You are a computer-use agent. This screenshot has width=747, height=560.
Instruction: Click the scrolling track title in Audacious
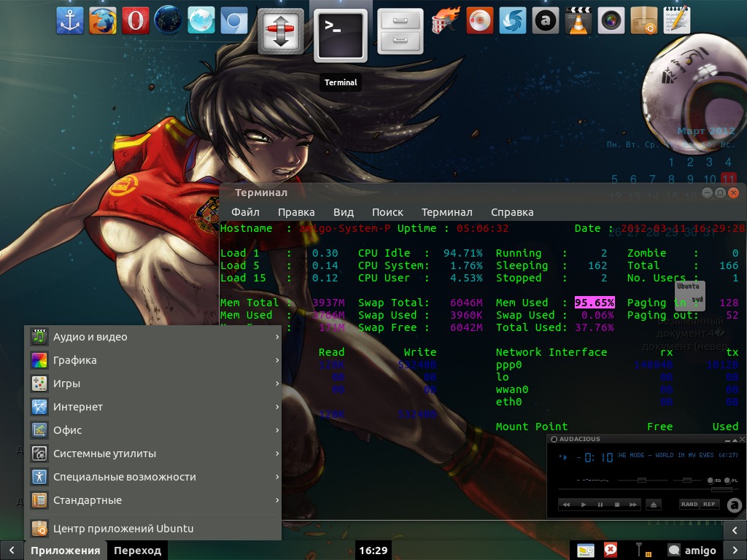678,455
